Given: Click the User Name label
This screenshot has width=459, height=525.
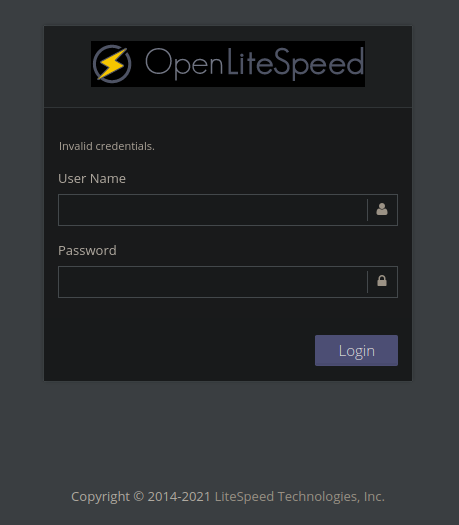Looking at the screenshot, I should click(92, 178).
